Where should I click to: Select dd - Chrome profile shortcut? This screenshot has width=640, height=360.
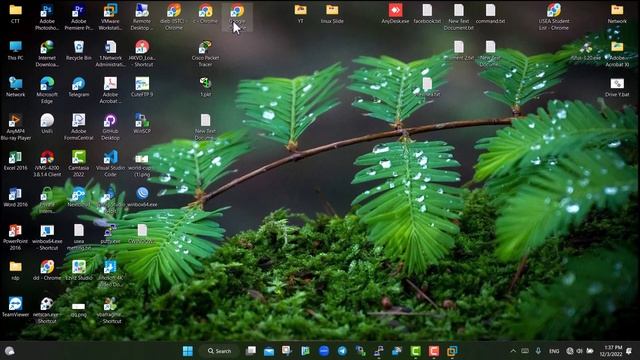coord(47,271)
